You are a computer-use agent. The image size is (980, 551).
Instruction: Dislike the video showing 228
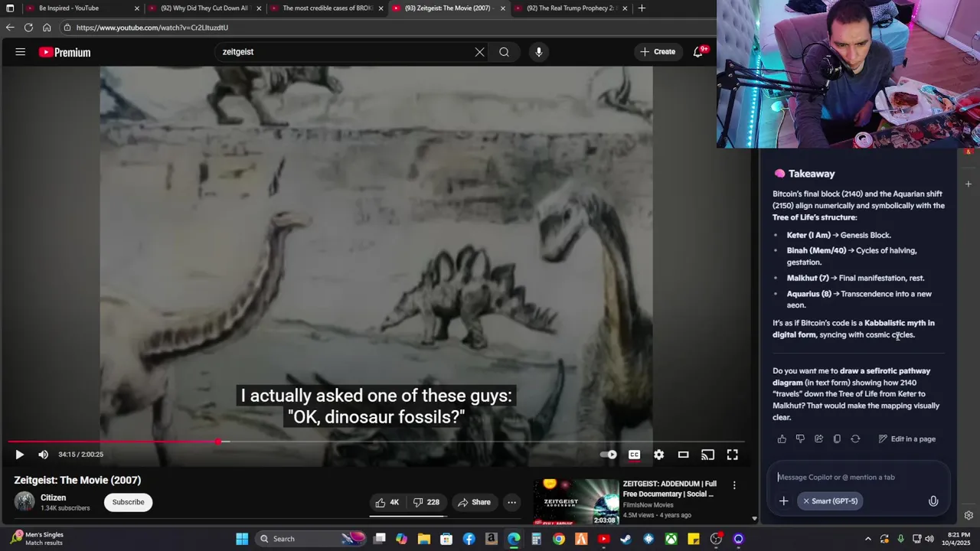pyautogui.click(x=426, y=502)
